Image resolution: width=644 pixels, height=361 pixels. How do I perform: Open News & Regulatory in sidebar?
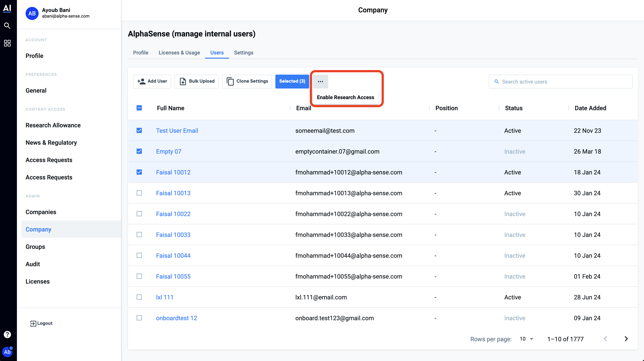[x=51, y=142]
